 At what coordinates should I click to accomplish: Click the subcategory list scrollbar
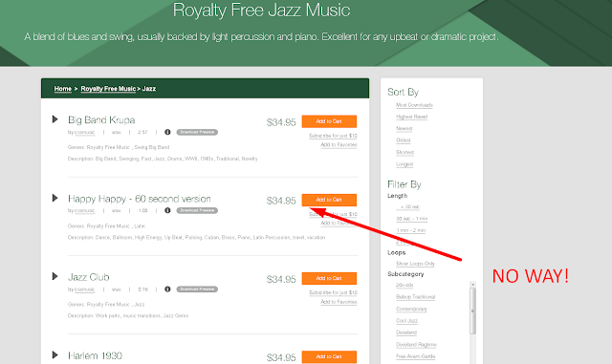[472, 310]
